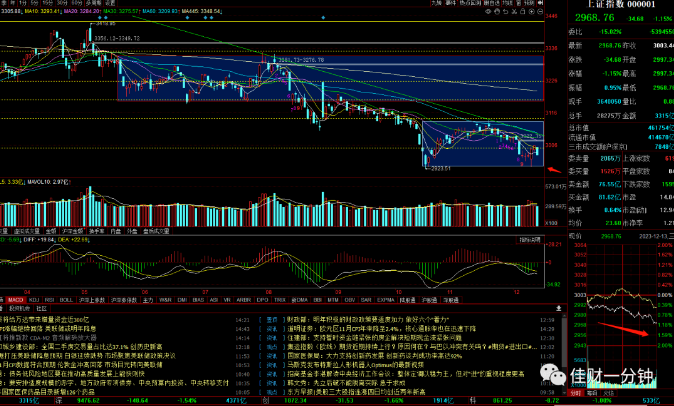Select the 15分 period tab
The height and width of the screenshot is (406, 674).
tap(47, 3)
